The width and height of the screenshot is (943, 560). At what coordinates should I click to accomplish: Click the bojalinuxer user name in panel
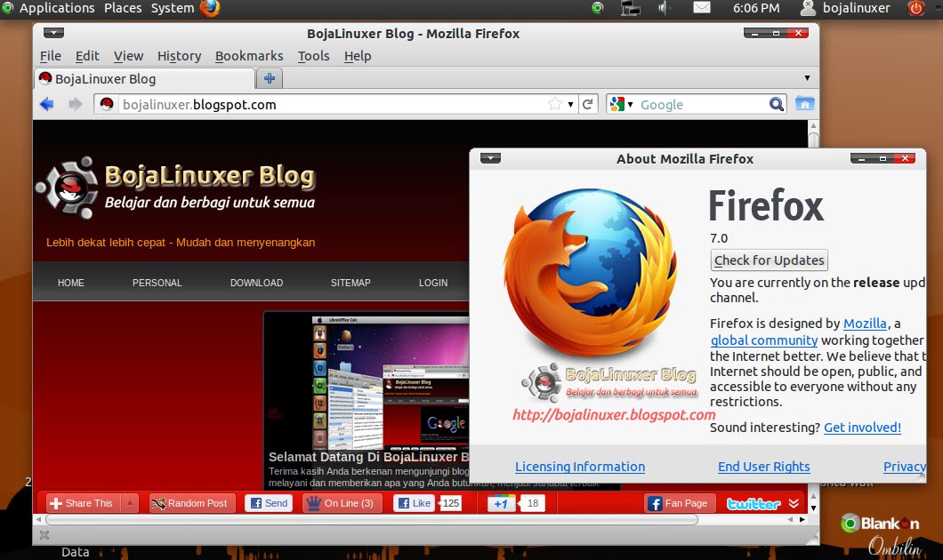point(857,8)
